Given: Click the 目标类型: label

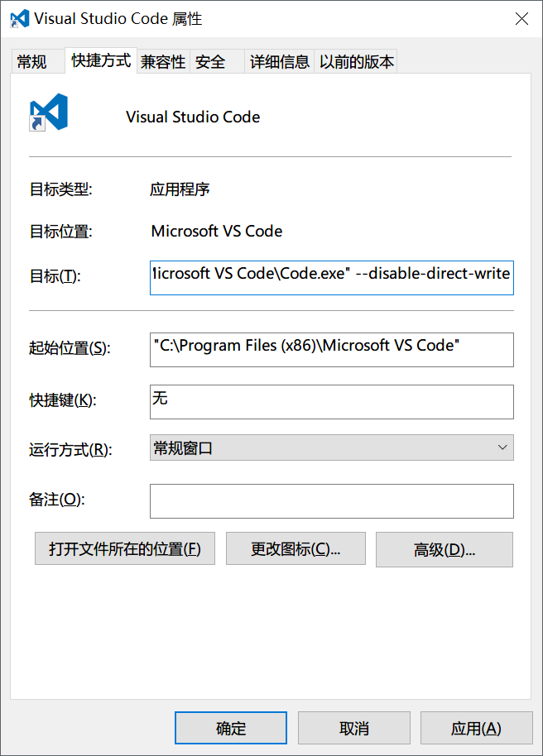Looking at the screenshot, I should (x=60, y=189).
